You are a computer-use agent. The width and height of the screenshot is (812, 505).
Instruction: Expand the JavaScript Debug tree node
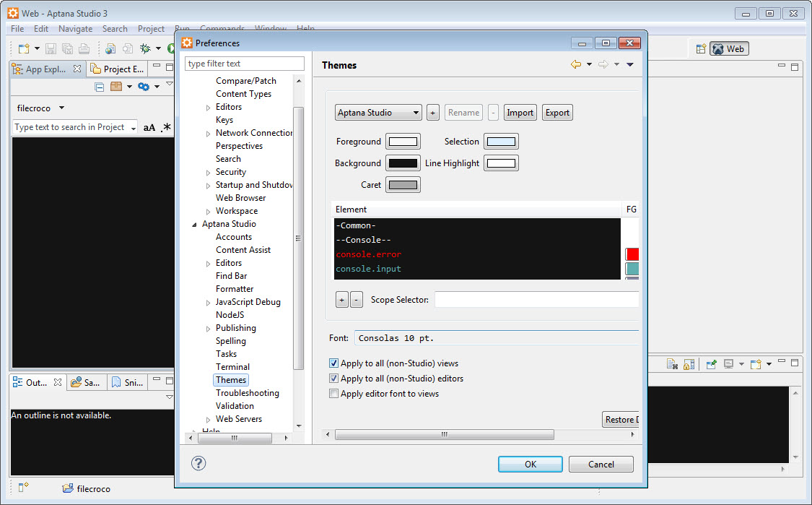pyautogui.click(x=208, y=302)
